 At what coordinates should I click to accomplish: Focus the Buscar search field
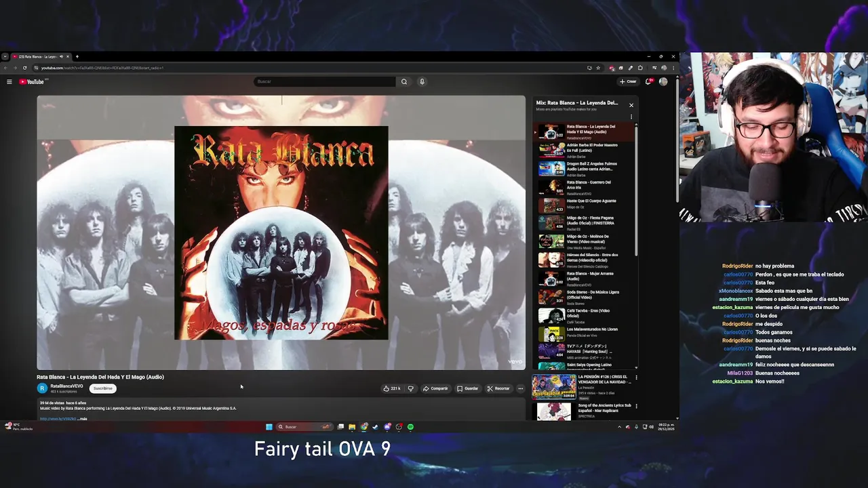325,81
